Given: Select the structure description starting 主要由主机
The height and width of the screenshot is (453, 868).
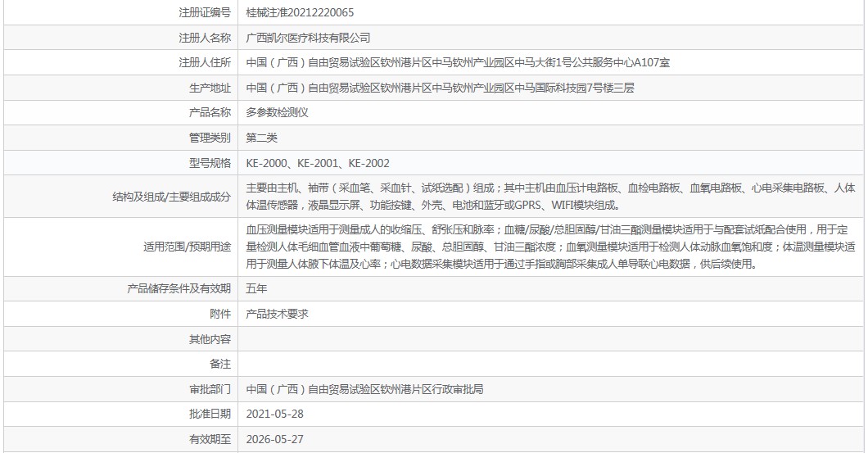Looking at the screenshot, I should coord(551,197).
